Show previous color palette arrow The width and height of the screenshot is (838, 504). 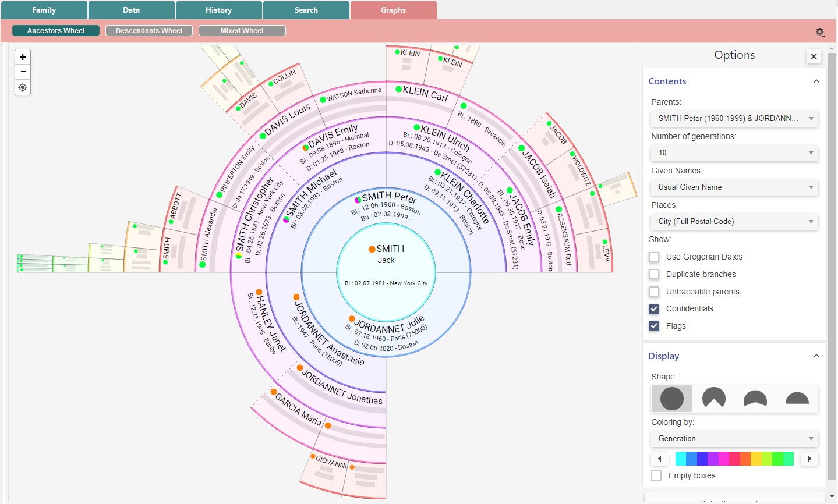pos(659,459)
